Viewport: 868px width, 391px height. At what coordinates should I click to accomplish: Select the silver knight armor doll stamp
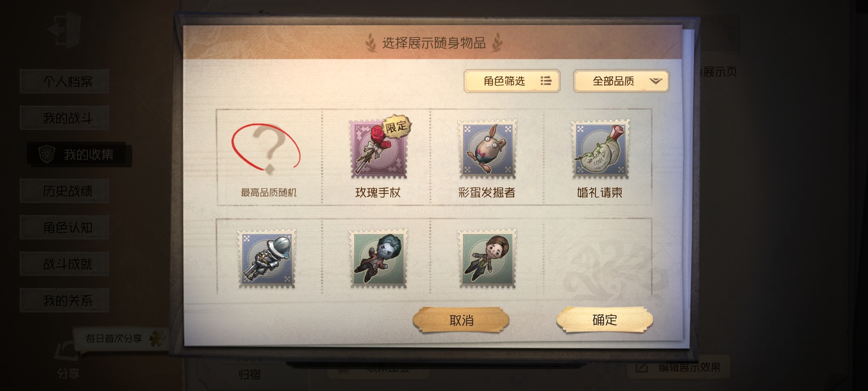pyautogui.click(x=267, y=258)
